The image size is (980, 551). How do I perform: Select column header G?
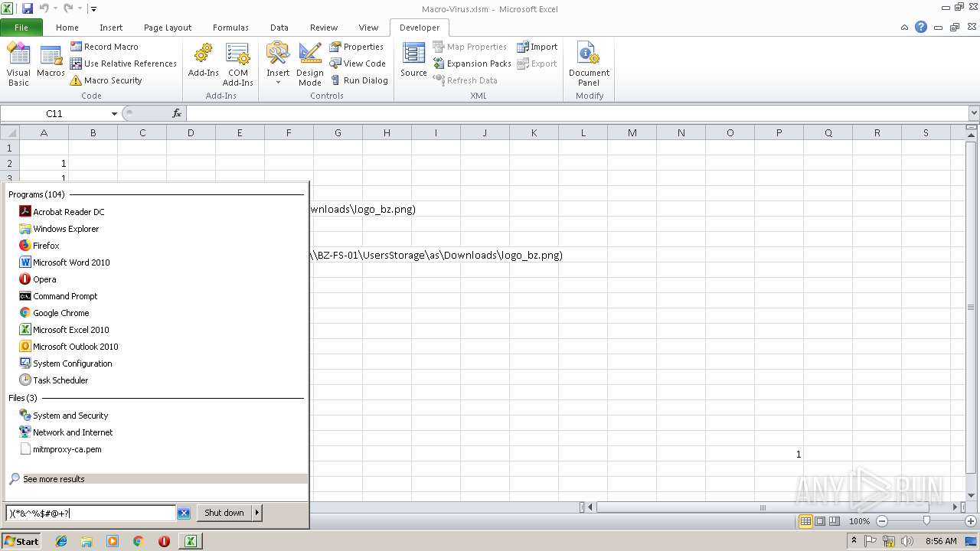(338, 132)
